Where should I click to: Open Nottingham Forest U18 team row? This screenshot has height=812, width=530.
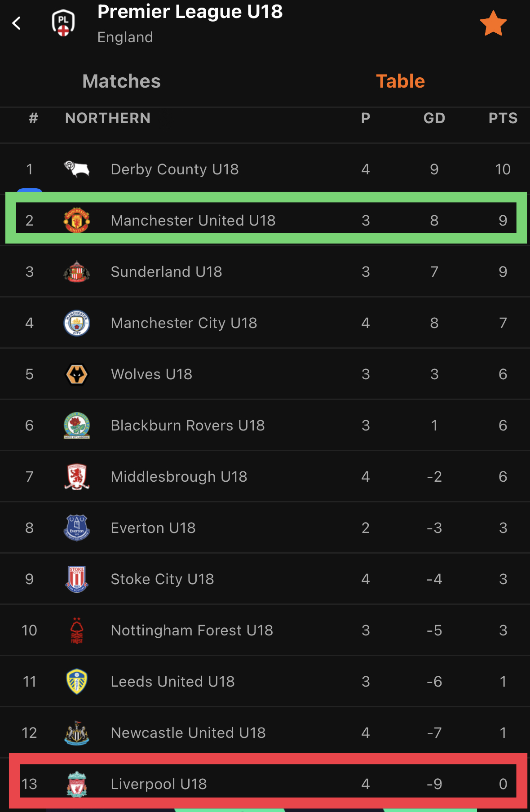265,630
